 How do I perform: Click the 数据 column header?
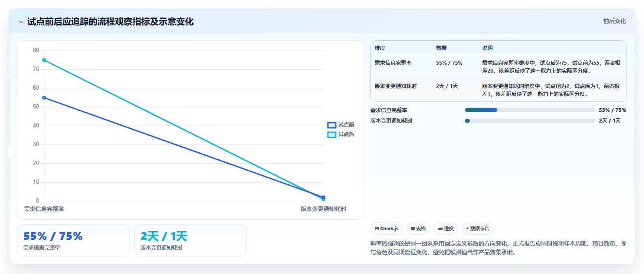pos(441,48)
